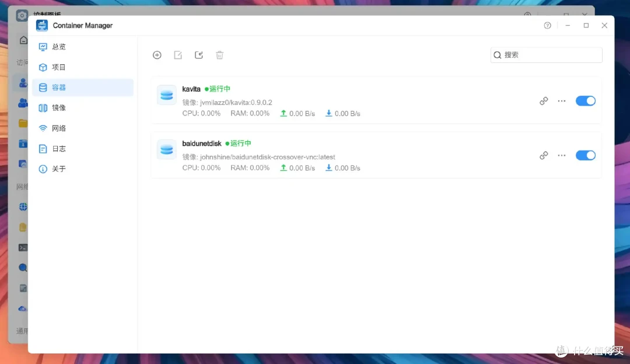Click the add container plus icon
Image resolution: width=630 pixels, height=364 pixels.
coord(157,55)
